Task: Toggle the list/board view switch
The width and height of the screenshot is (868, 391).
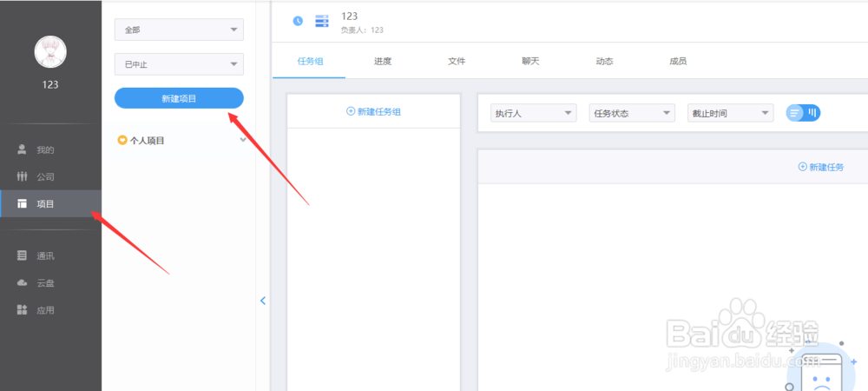Action: 803,113
